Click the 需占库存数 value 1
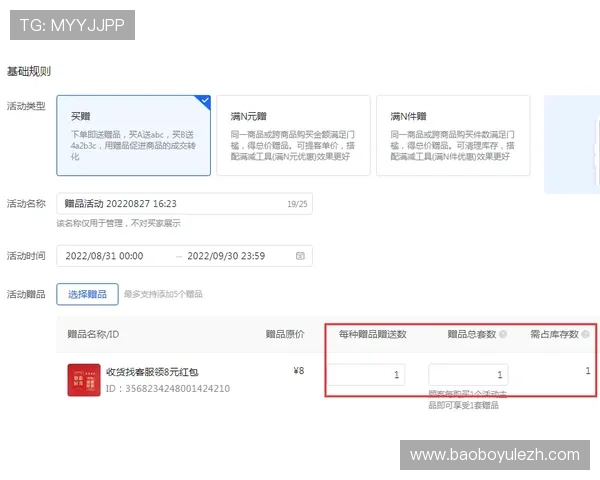 (588, 371)
